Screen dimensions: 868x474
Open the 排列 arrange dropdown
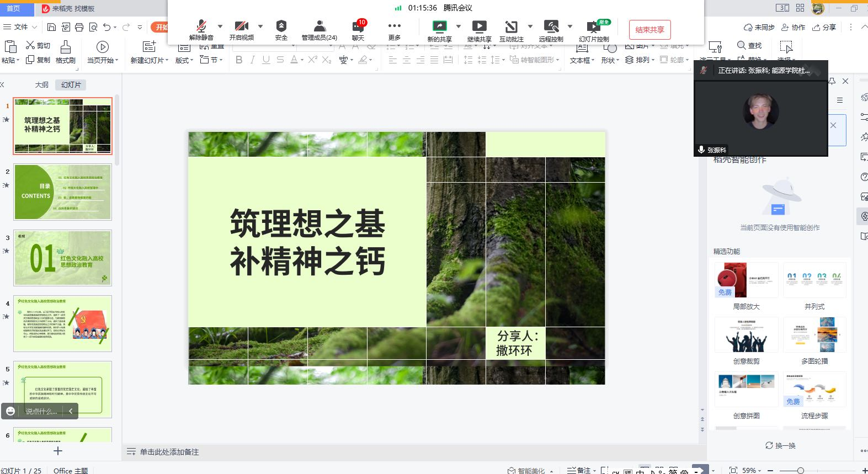click(640, 60)
